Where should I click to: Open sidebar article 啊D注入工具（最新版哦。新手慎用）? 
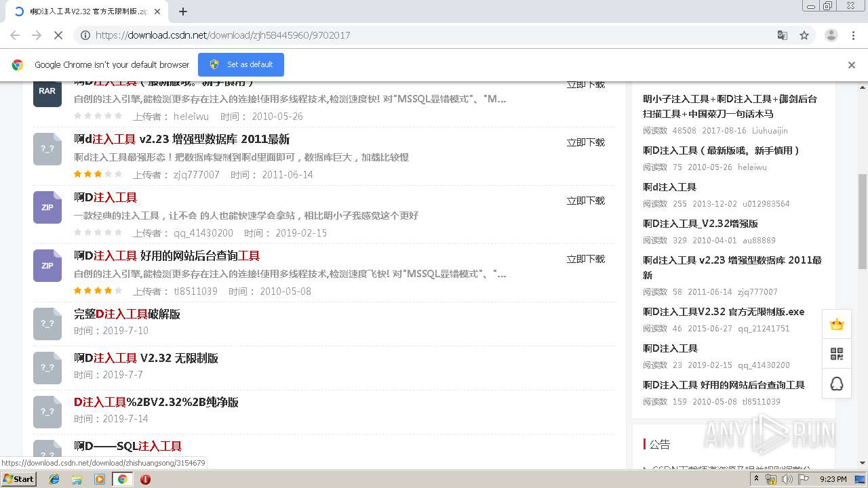point(722,150)
